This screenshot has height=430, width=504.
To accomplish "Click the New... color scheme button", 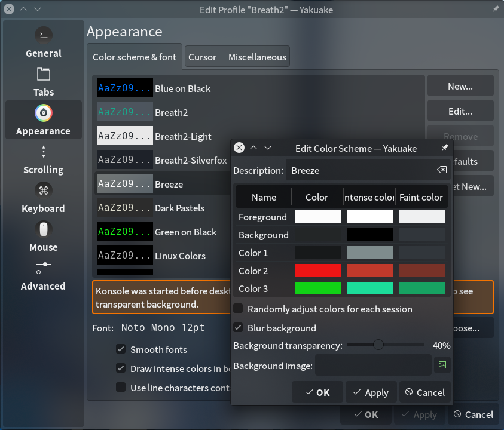I will (460, 86).
